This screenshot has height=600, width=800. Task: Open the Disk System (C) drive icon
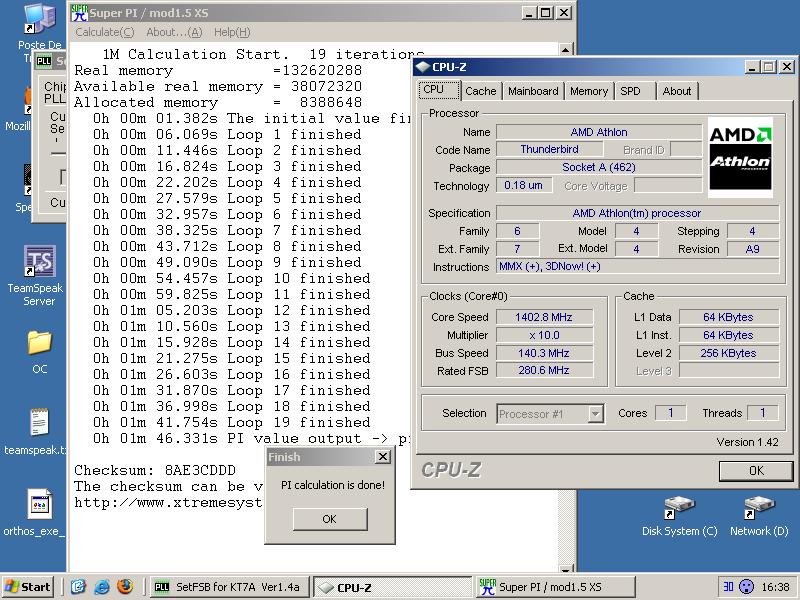point(680,516)
